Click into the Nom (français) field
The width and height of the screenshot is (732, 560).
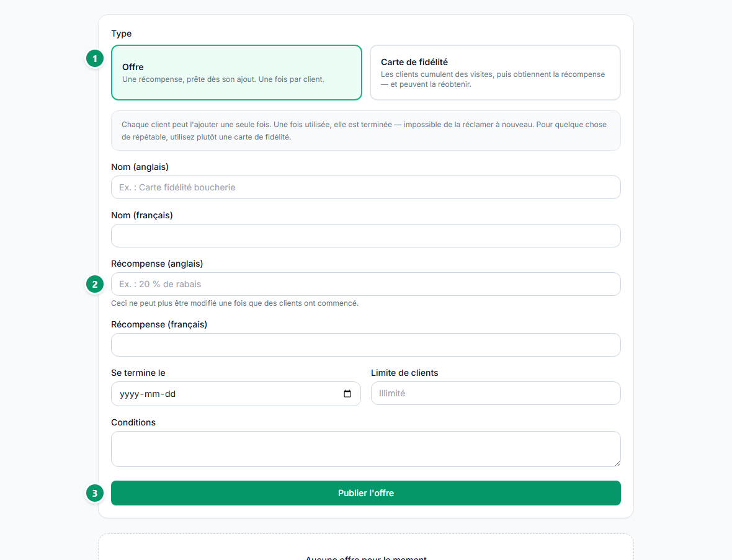click(x=366, y=236)
